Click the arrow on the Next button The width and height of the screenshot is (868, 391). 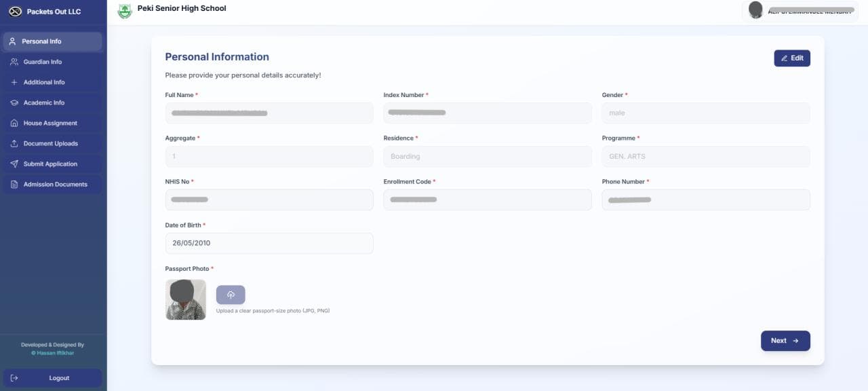[x=795, y=341]
